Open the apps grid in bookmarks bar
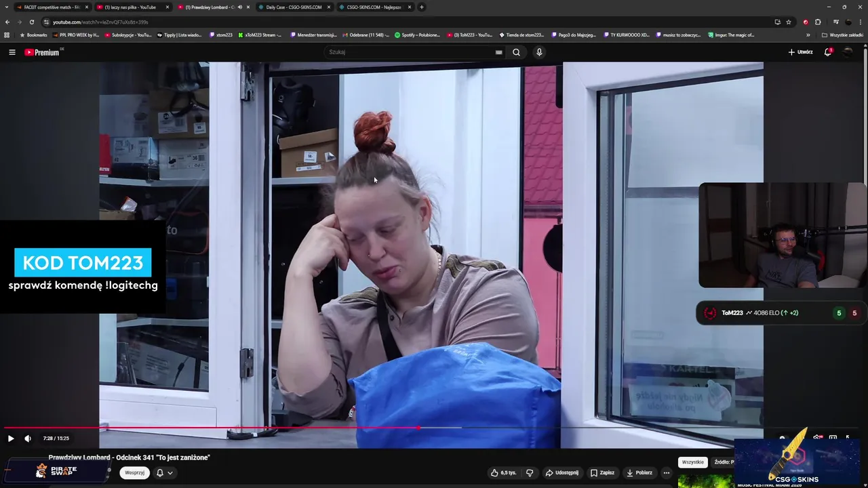The width and height of the screenshot is (868, 488). [7, 35]
